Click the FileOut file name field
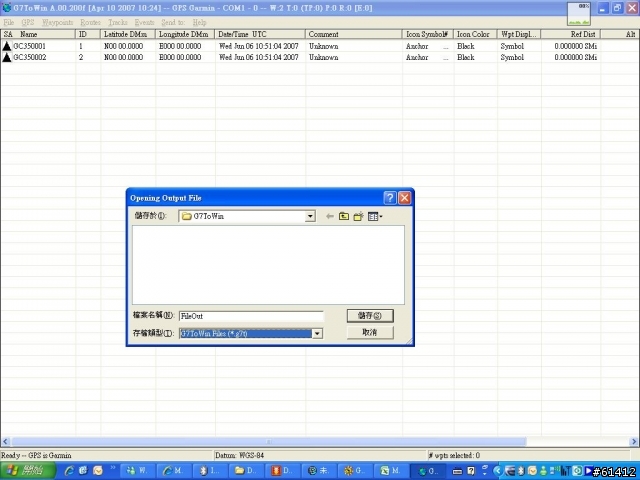Image resolution: width=640 pixels, height=480 pixels. [x=251, y=316]
